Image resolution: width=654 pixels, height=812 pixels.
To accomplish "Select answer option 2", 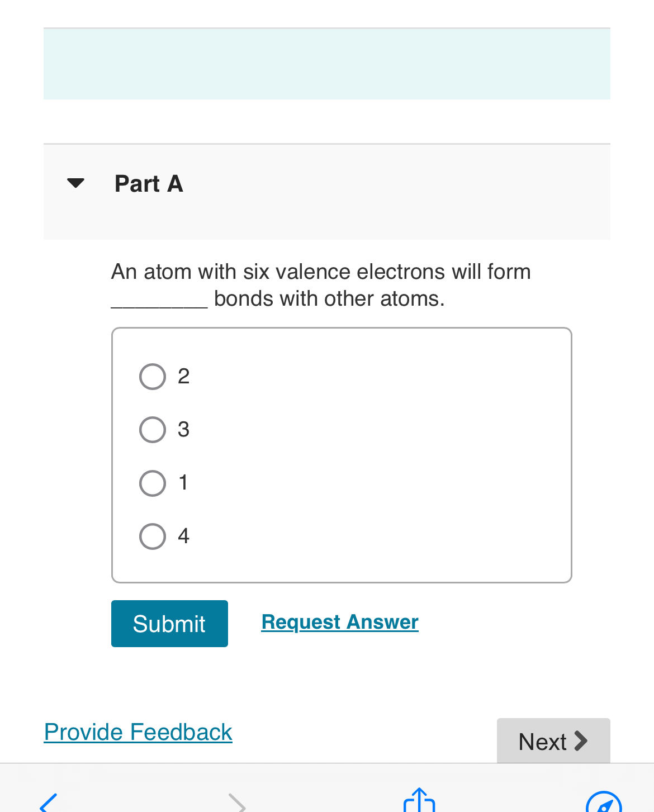I will point(152,377).
